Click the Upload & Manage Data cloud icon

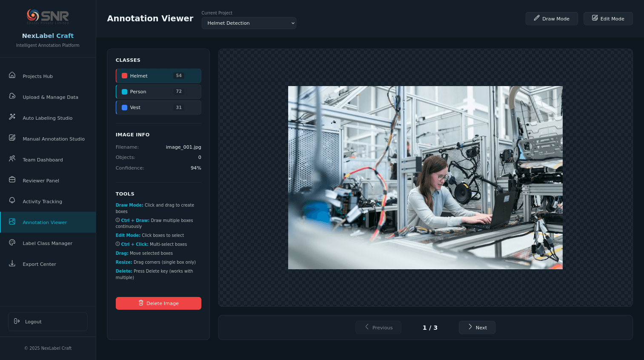point(12,96)
